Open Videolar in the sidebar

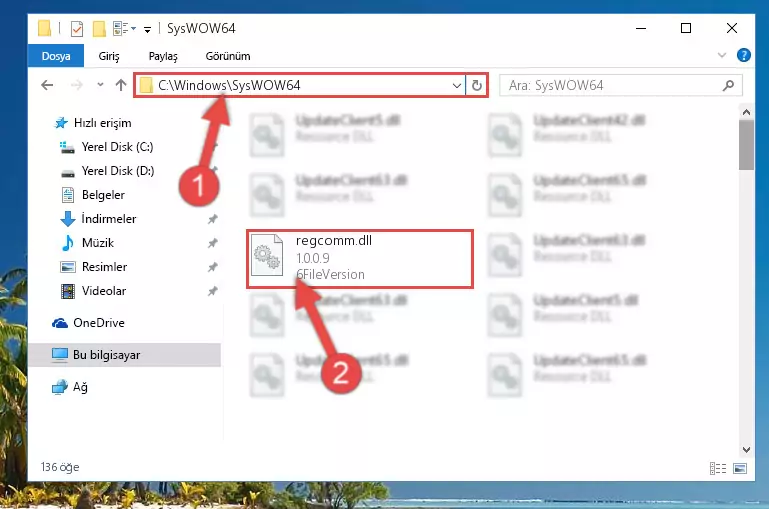[x=104, y=291]
